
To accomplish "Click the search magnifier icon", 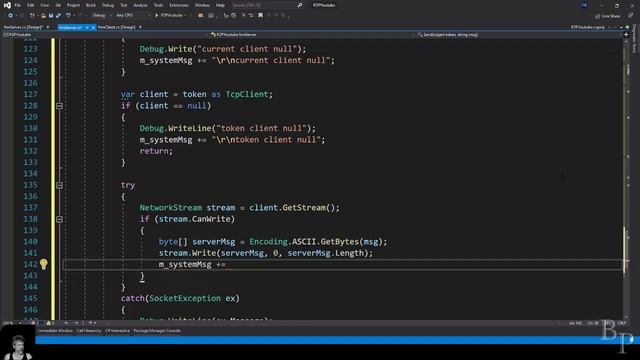I will (x=300, y=5).
